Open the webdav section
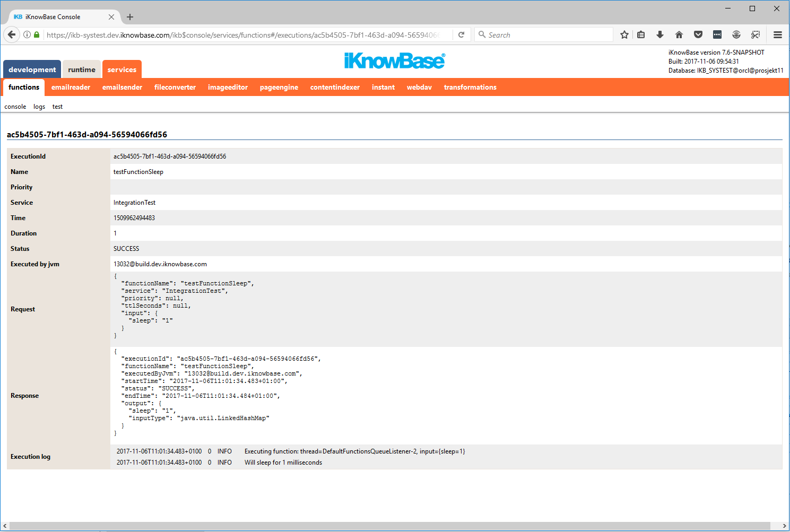Screen dimensions: 790x532 coord(419,88)
